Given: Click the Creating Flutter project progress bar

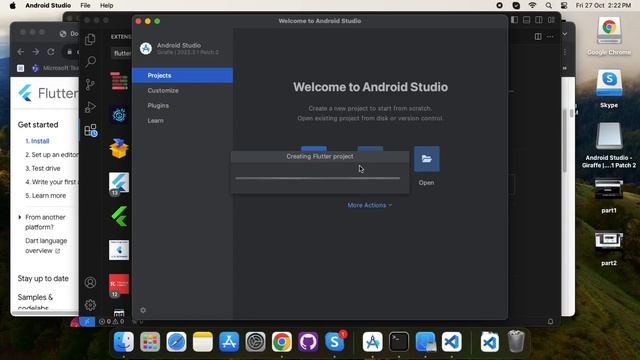Looking at the screenshot, I should coord(318,178).
